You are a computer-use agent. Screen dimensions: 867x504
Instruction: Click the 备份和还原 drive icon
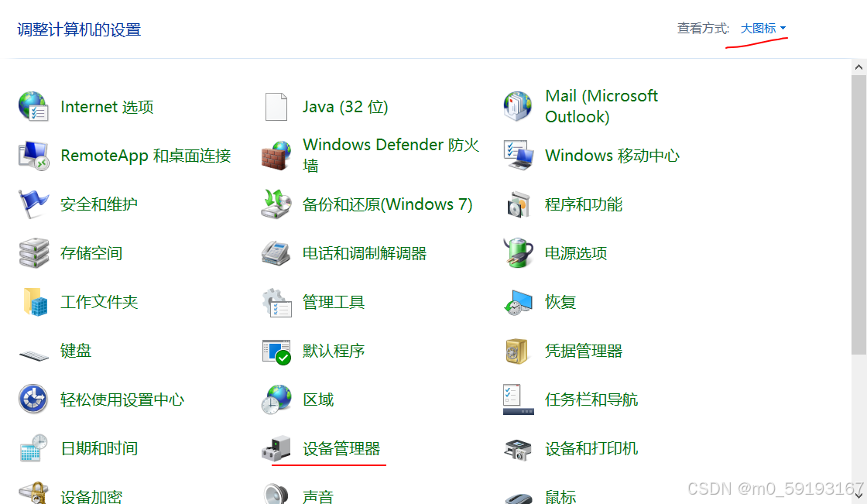point(276,204)
